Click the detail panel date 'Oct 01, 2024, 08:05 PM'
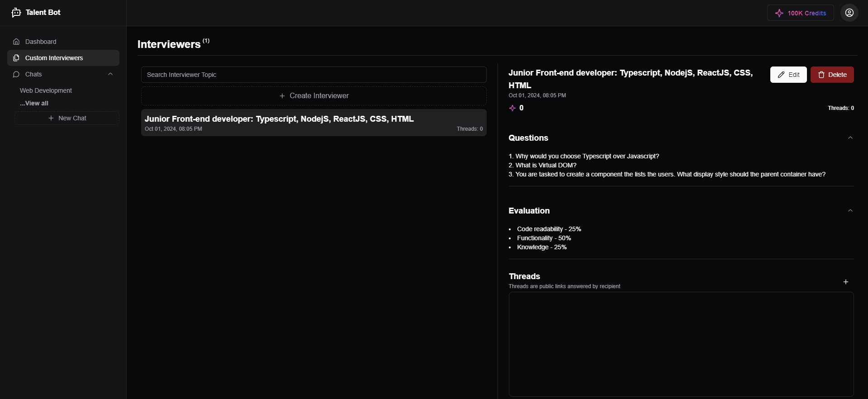 (x=537, y=95)
